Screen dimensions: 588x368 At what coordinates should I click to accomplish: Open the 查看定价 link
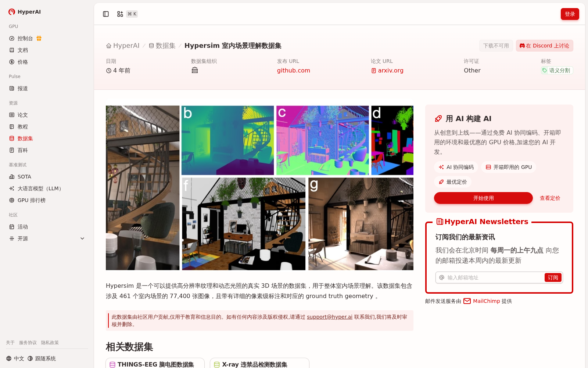[550, 198]
